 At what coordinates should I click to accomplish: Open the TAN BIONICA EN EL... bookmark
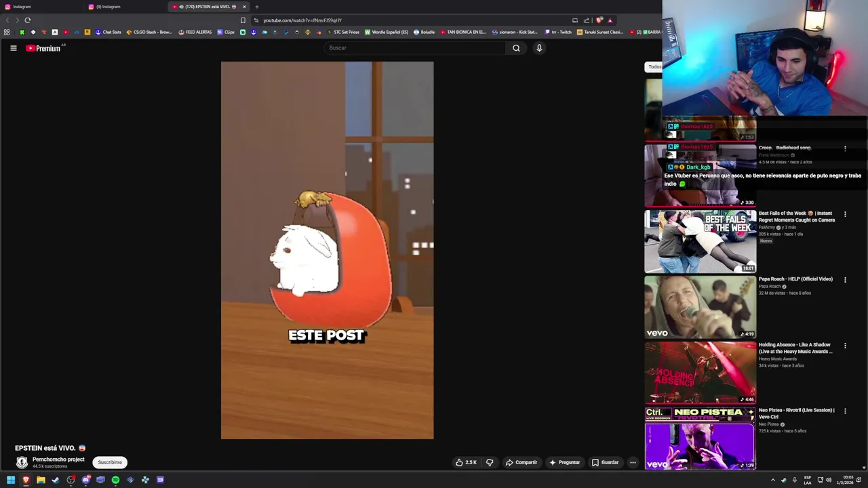point(463,32)
